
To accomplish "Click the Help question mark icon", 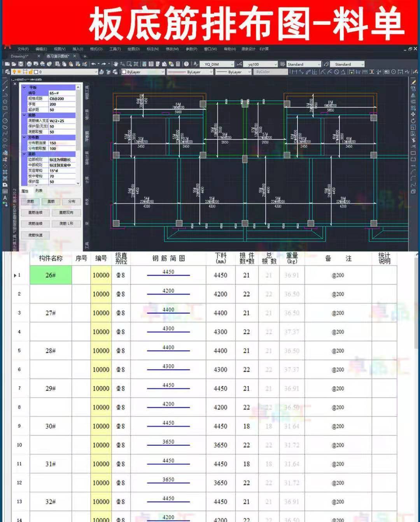I will pos(186,64).
